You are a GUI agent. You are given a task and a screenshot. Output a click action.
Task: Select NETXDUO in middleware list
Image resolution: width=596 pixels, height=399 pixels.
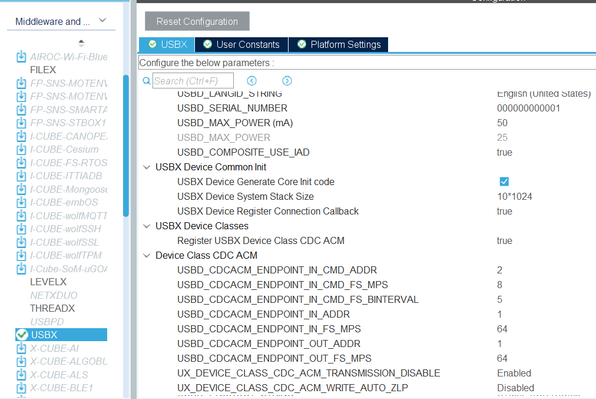(x=54, y=295)
